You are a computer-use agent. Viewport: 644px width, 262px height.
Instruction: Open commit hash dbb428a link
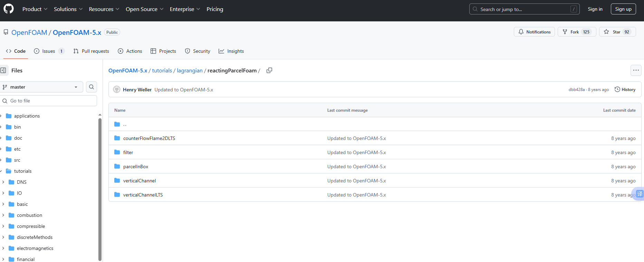pos(577,90)
